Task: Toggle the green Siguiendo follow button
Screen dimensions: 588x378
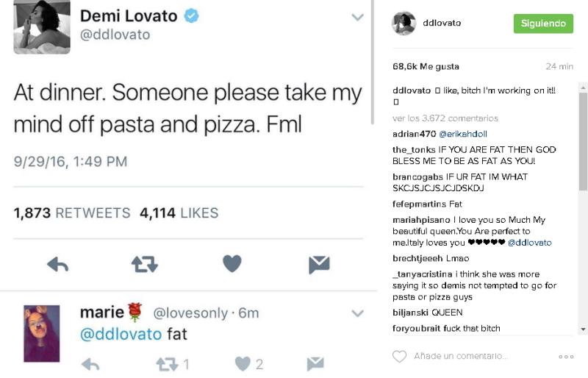Action: 542,23
